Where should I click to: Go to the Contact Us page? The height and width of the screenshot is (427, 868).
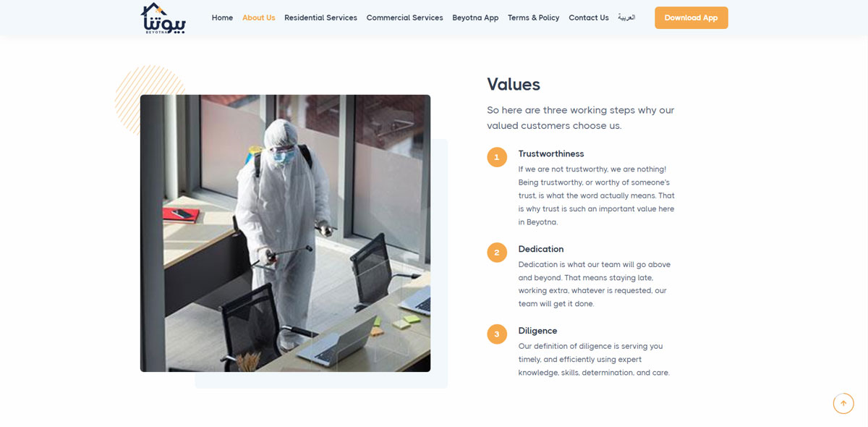point(588,18)
